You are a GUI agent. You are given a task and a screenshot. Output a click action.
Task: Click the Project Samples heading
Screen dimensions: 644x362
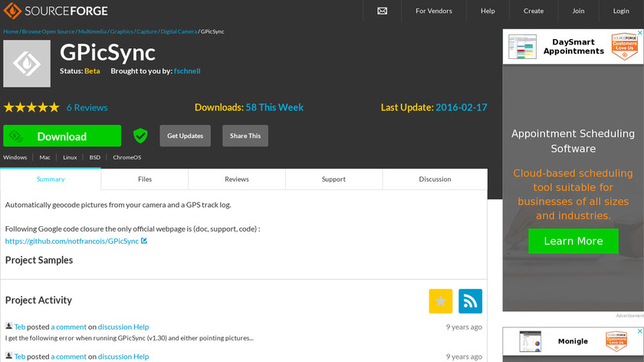(39, 260)
